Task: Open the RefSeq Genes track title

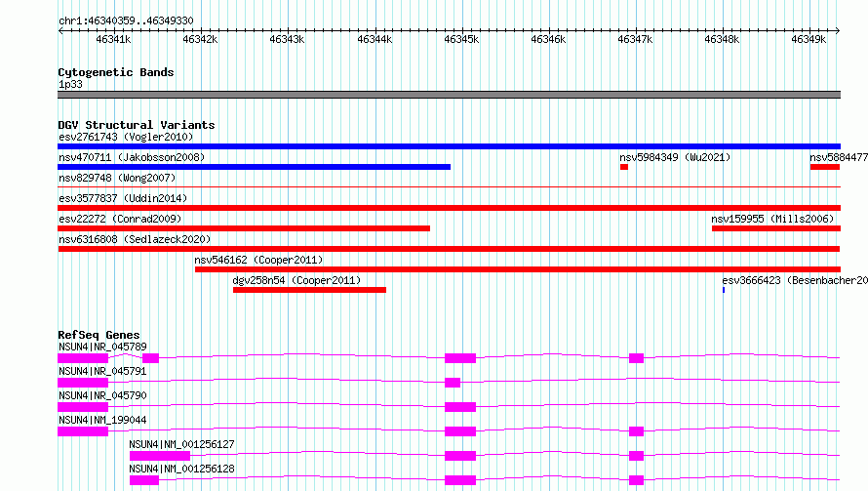Action: tap(99, 335)
